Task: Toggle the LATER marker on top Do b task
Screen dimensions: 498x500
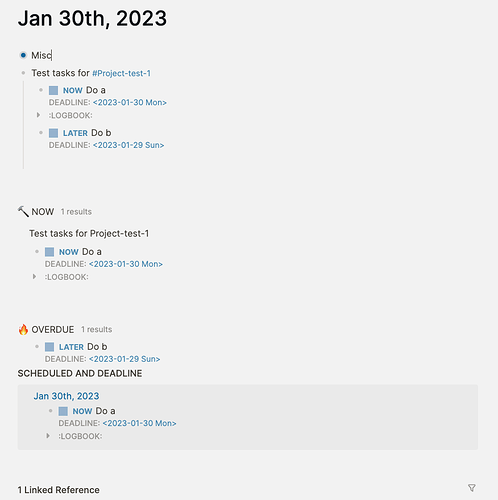Action: point(75,133)
